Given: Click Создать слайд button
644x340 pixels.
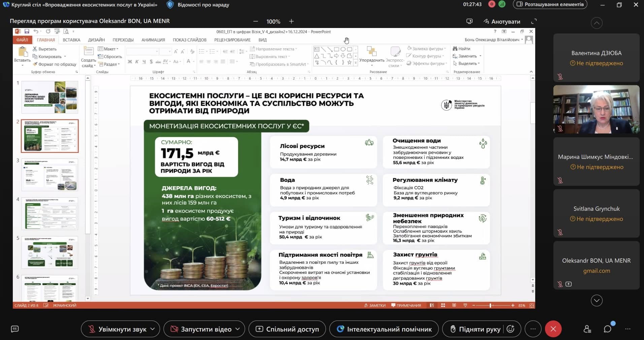Looking at the screenshot, I should (88, 57).
